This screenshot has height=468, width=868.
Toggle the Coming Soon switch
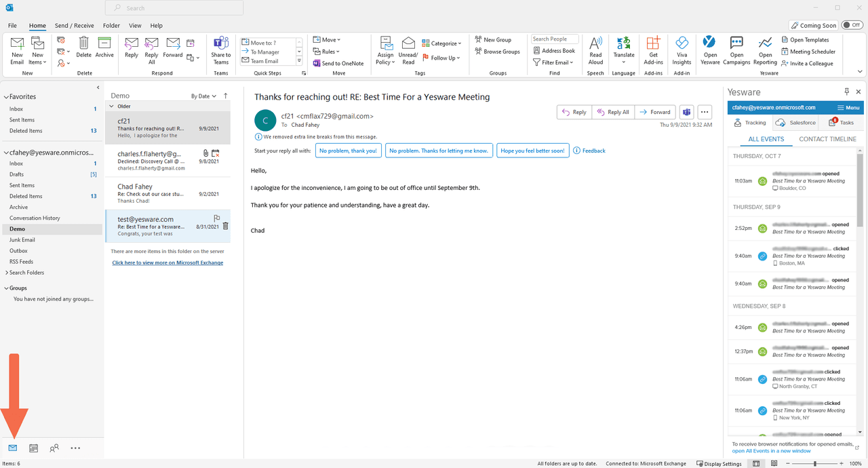[x=852, y=25]
